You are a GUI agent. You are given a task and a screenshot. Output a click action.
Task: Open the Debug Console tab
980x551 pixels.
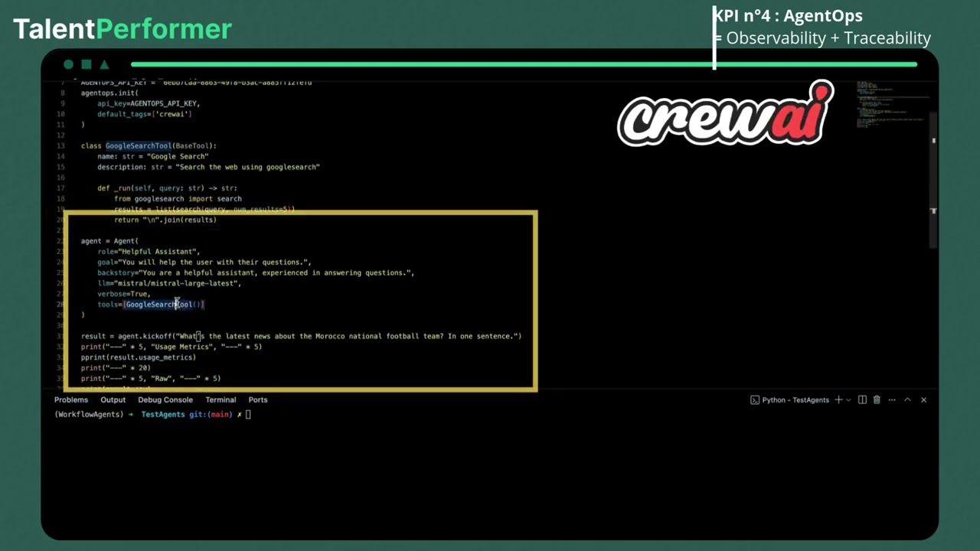pyautogui.click(x=165, y=399)
